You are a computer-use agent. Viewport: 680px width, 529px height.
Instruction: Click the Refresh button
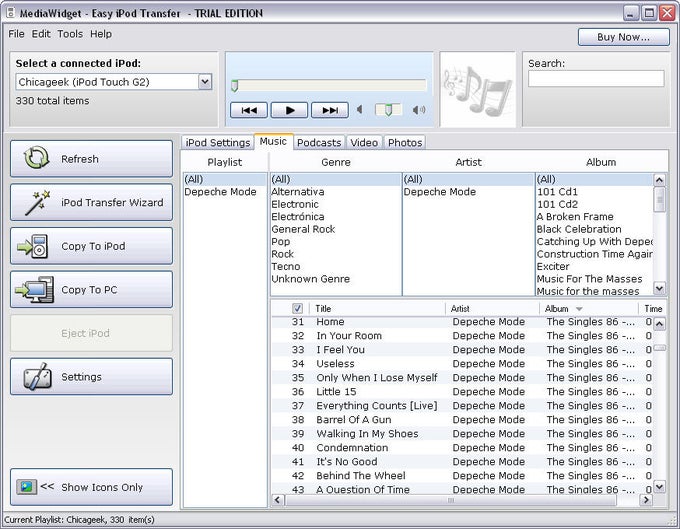92,158
